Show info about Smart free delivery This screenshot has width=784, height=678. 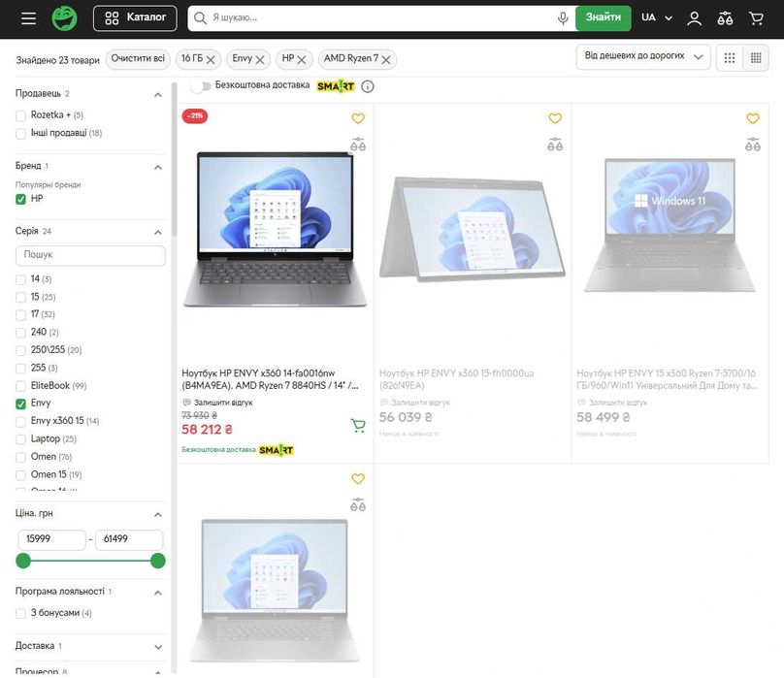pos(368,86)
